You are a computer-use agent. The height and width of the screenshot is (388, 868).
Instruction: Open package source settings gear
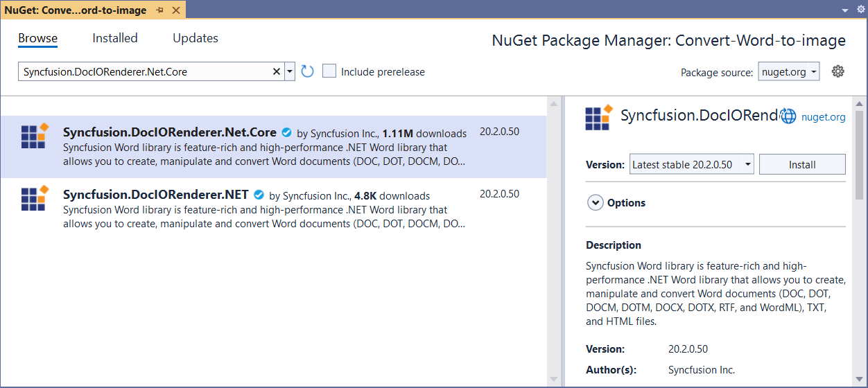837,71
